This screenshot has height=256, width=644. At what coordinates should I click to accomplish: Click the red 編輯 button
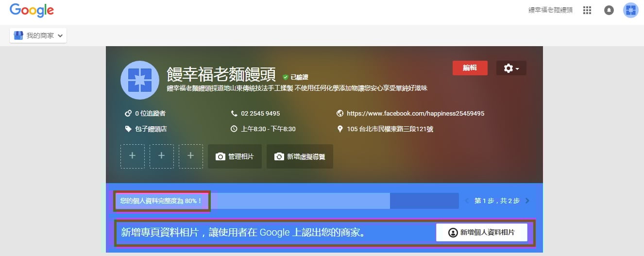pos(470,68)
